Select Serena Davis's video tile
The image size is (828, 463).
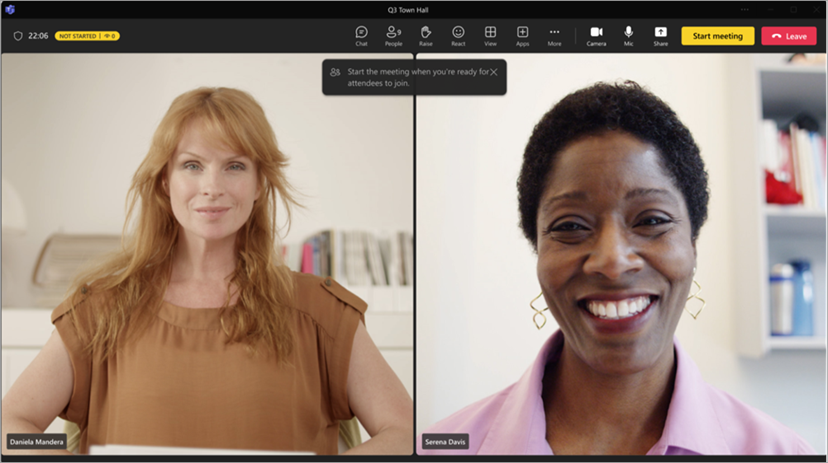[621, 250]
